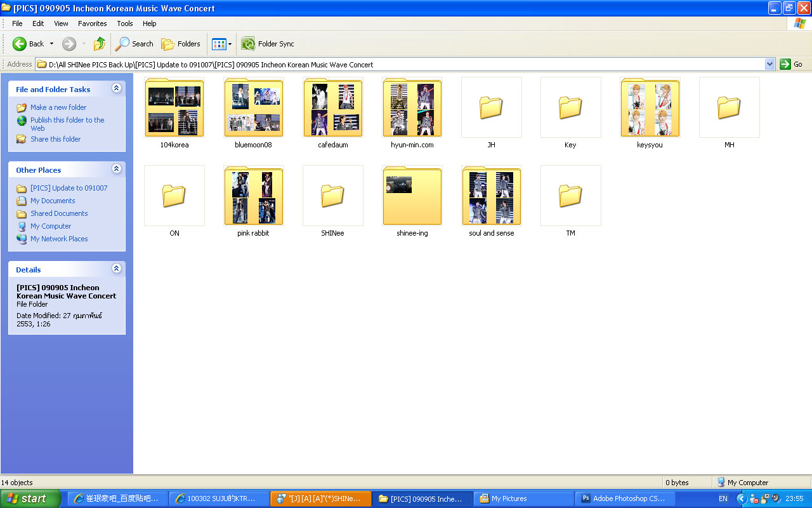Open the Search toolbar button

coord(134,44)
